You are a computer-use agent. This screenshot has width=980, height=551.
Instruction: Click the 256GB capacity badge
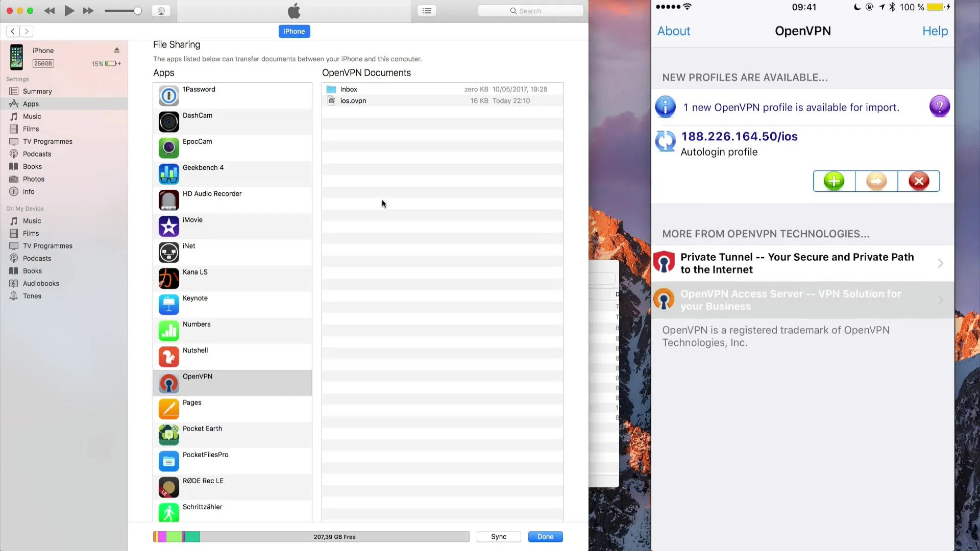pyautogui.click(x=43, y=63)
